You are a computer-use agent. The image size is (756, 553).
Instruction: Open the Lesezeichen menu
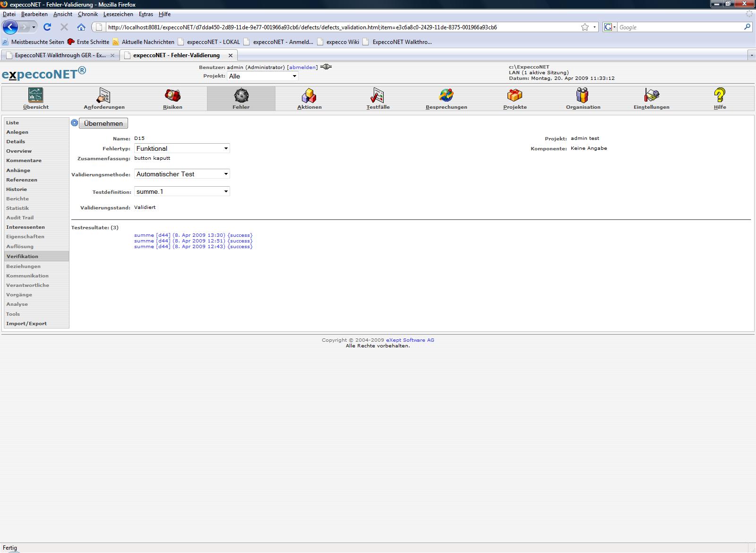[x=118, y=14]
